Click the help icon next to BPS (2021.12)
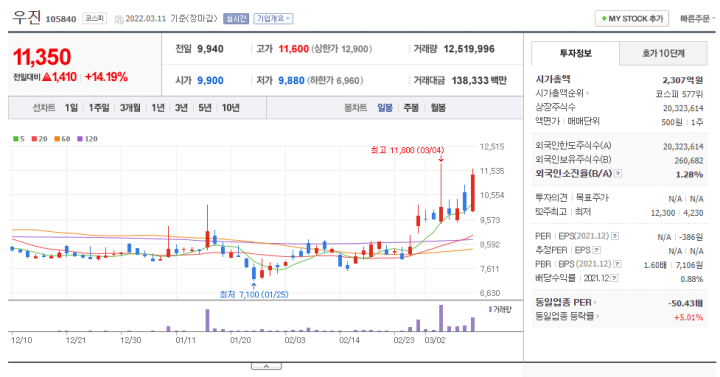Screen dimensions: 720x377 (x=617, y=264)
